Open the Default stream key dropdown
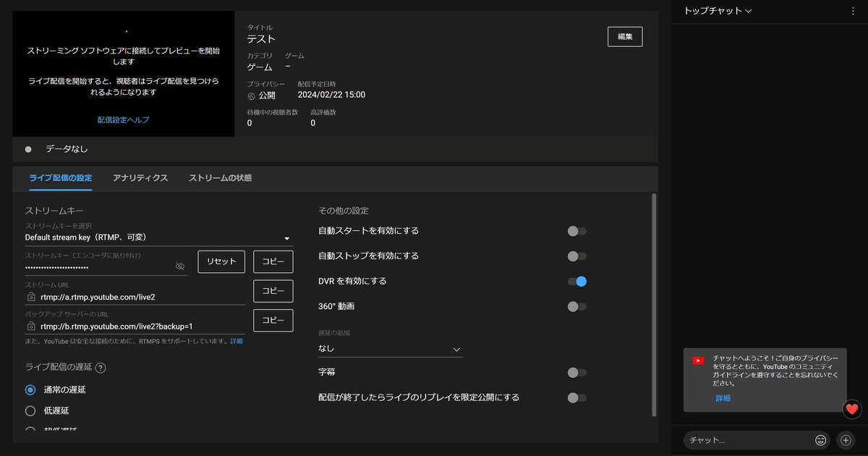The image size is (868, 456). pyautogui.click(x=158, y=237)
